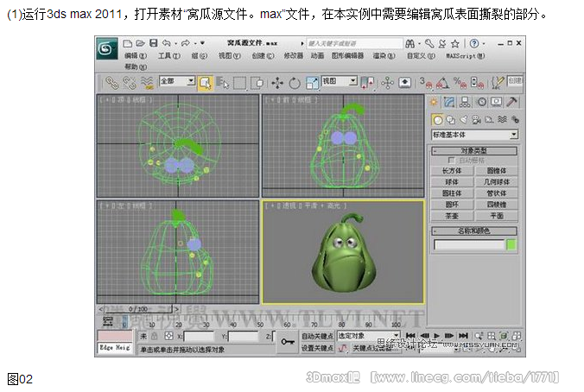Screen dimensions: 584x392
Task: Toggle the Spinner Snap icon
Action: tap(477, 83)
